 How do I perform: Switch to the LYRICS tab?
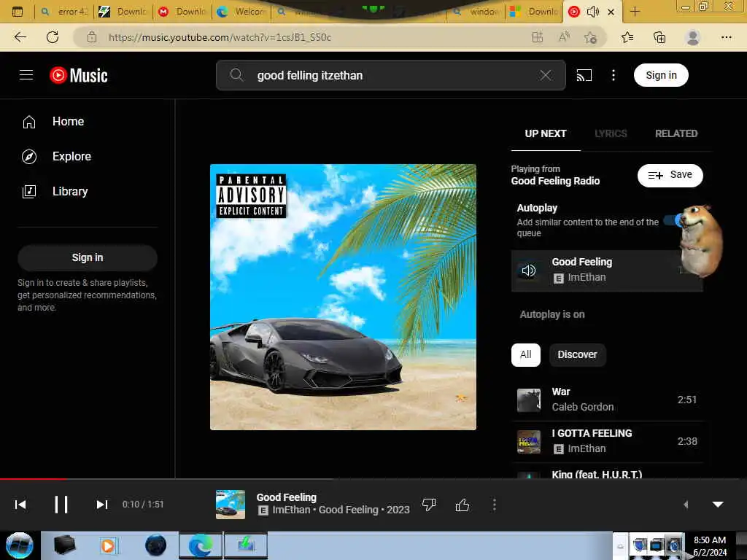[x=611, y=134]
